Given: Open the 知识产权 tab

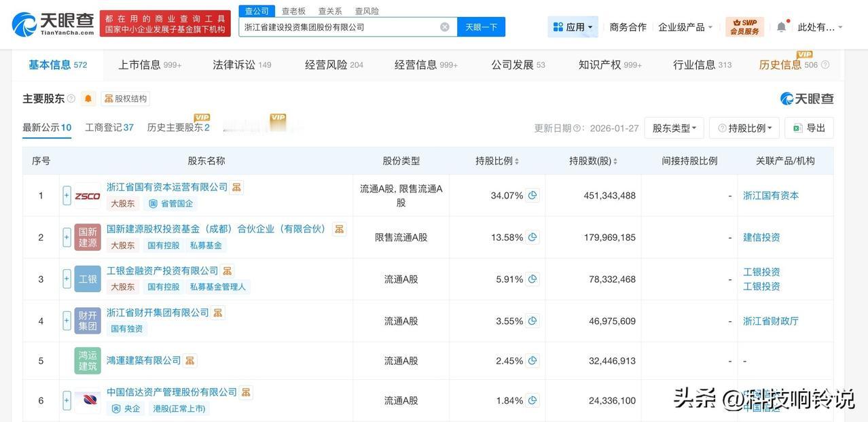Looking at the screenshot, I should [610, 65].
